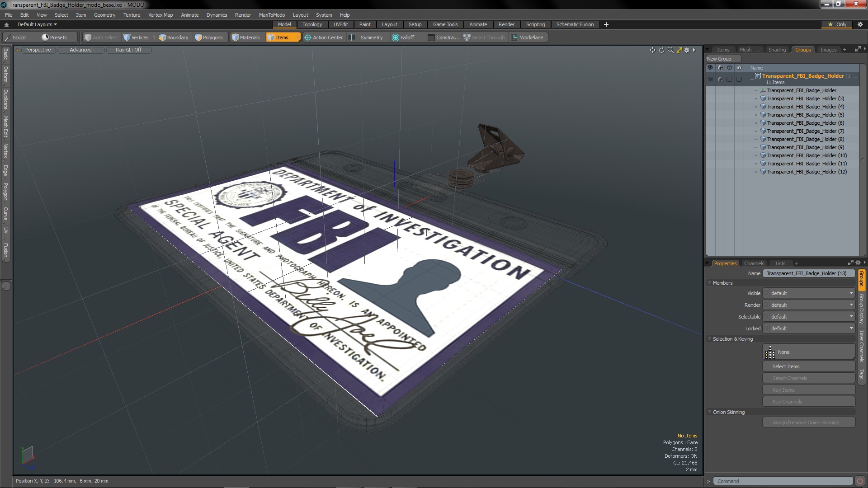Open the Visible dropdown
This screenshot has width=868, height=488.
(x=809, y=293)
